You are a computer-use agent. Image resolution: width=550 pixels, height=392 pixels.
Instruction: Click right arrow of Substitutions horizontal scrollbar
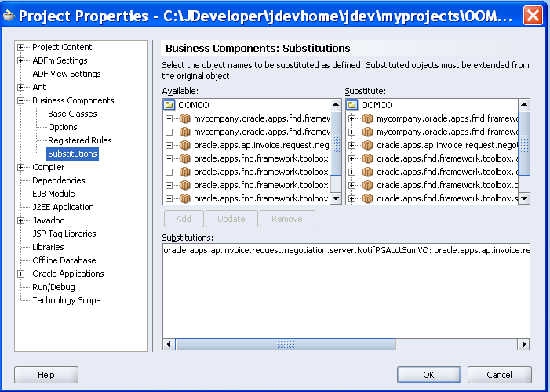[523, 344]
